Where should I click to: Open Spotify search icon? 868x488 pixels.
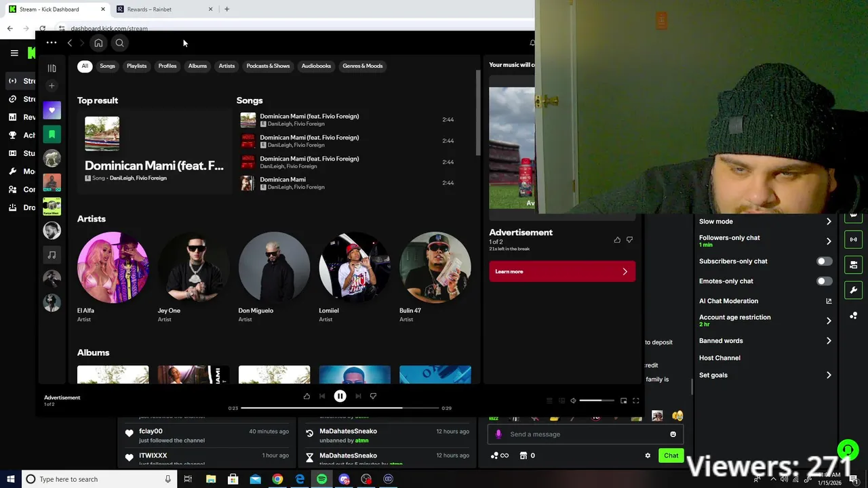click(x=119, y=43)
